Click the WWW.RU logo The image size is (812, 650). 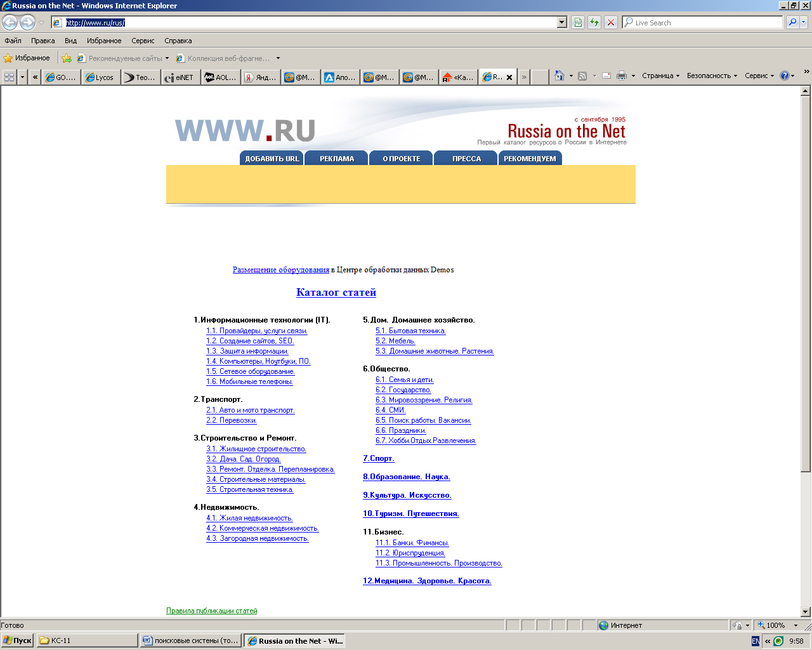[246, 131]
